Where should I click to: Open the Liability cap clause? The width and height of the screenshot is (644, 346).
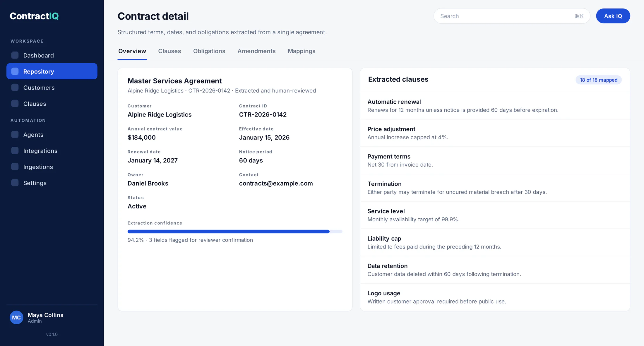495,243
